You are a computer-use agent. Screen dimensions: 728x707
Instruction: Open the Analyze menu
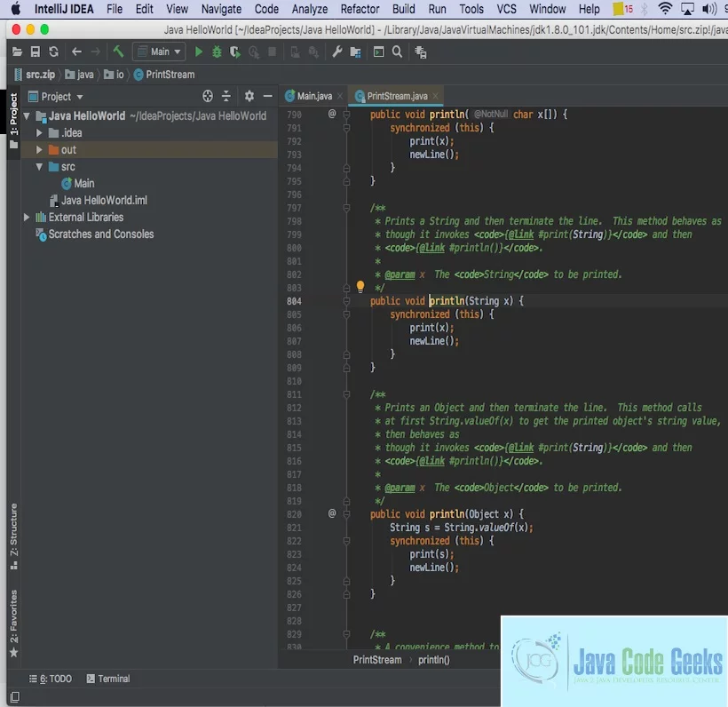click(x=310, y=9)
